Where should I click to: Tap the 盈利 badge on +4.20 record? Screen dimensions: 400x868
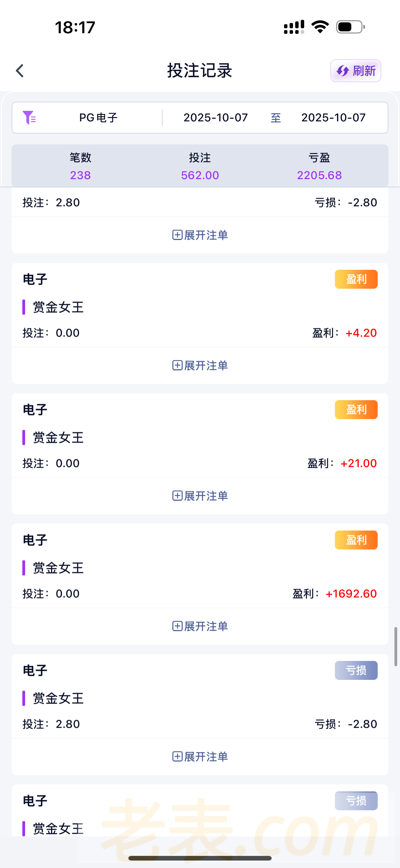click(x=356, y=279)
